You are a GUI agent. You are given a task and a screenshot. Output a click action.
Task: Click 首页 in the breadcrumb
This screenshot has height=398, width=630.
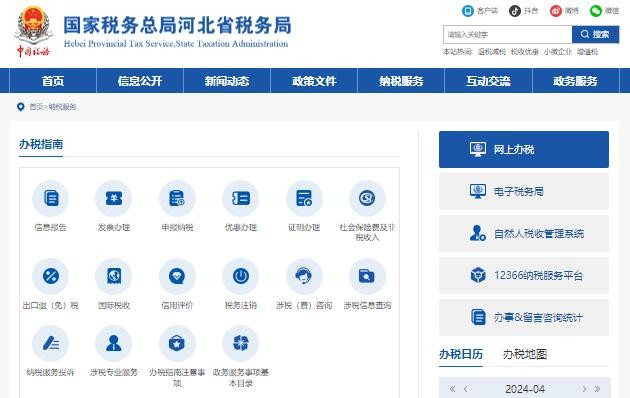pos(36,107)
